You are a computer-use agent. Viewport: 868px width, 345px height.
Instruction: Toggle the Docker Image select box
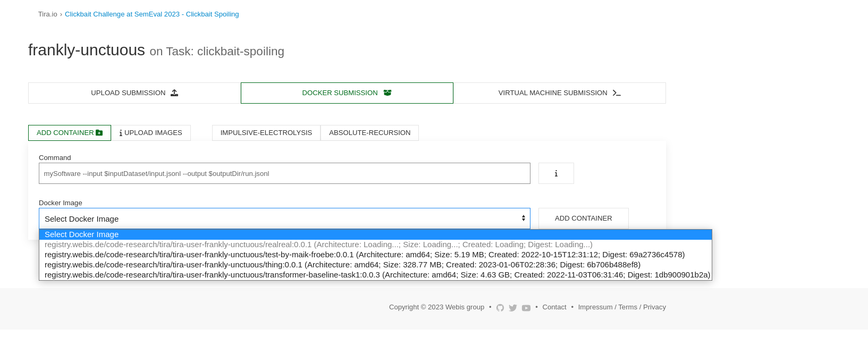(x=284, y=218)
